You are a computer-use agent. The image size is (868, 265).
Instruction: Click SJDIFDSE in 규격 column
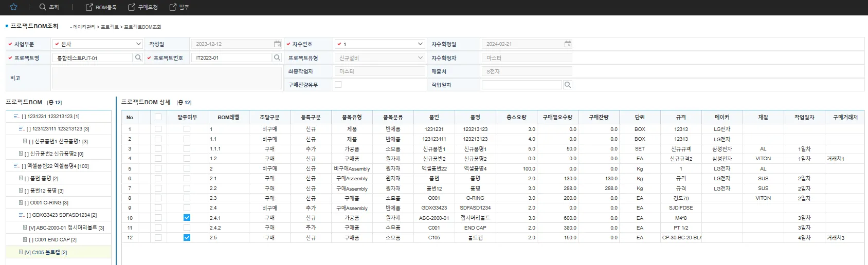click(x=681, y=208)
